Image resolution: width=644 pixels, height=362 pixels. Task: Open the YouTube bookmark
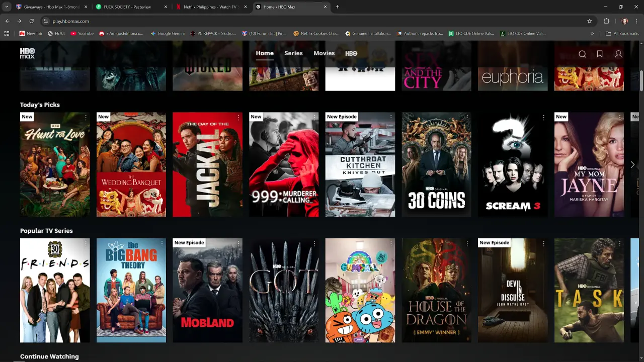[82, 33]
